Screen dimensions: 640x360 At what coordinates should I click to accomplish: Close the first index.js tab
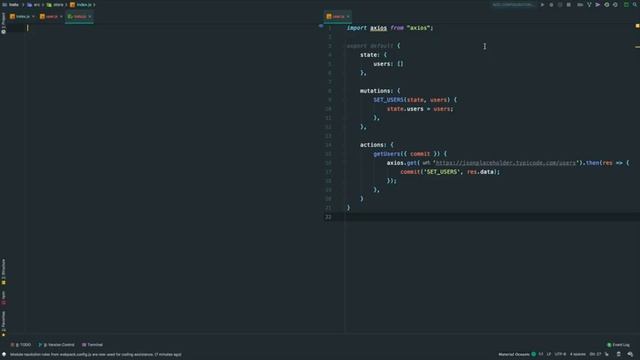[33, 17]
